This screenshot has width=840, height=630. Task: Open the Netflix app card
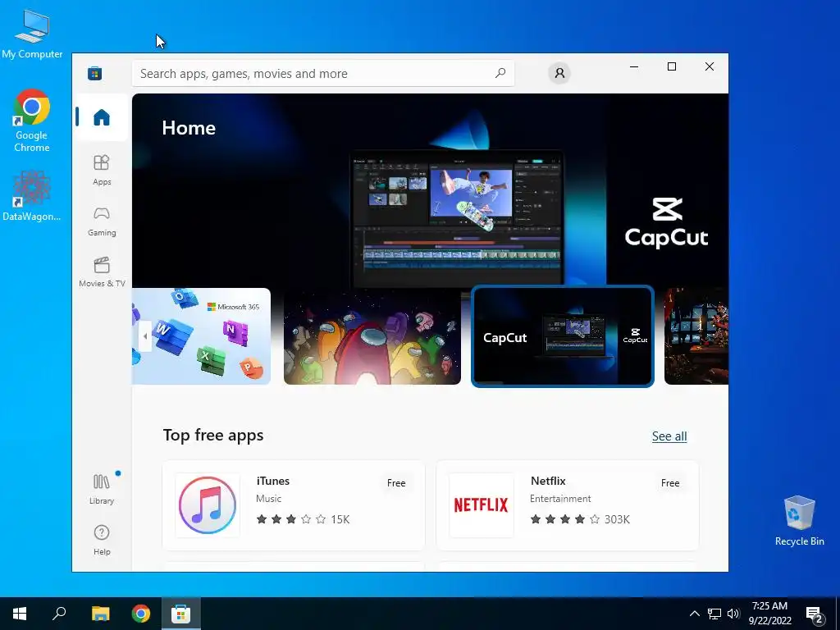(568, 505)
